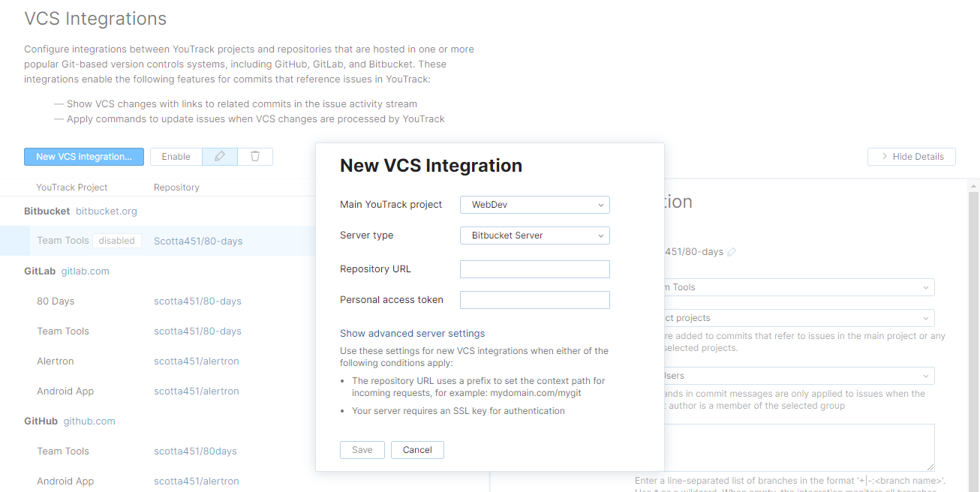980x492 pixels.
Task: Click the pencil edit icon in the toolbar
Action: click(x=220, y=156)
